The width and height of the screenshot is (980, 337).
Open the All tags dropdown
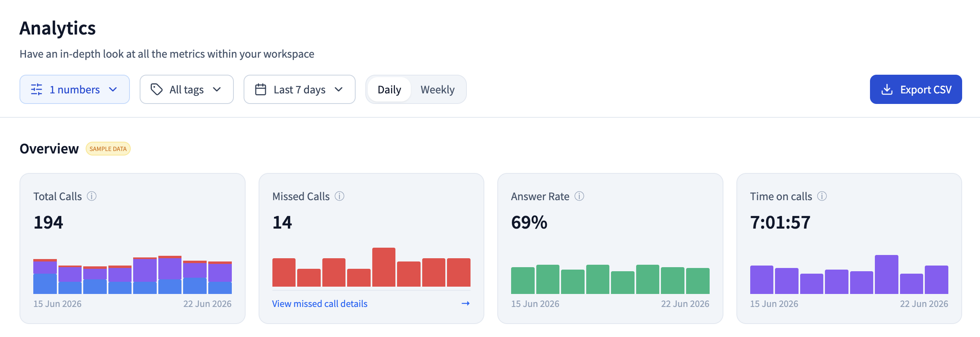pos(187,89)
